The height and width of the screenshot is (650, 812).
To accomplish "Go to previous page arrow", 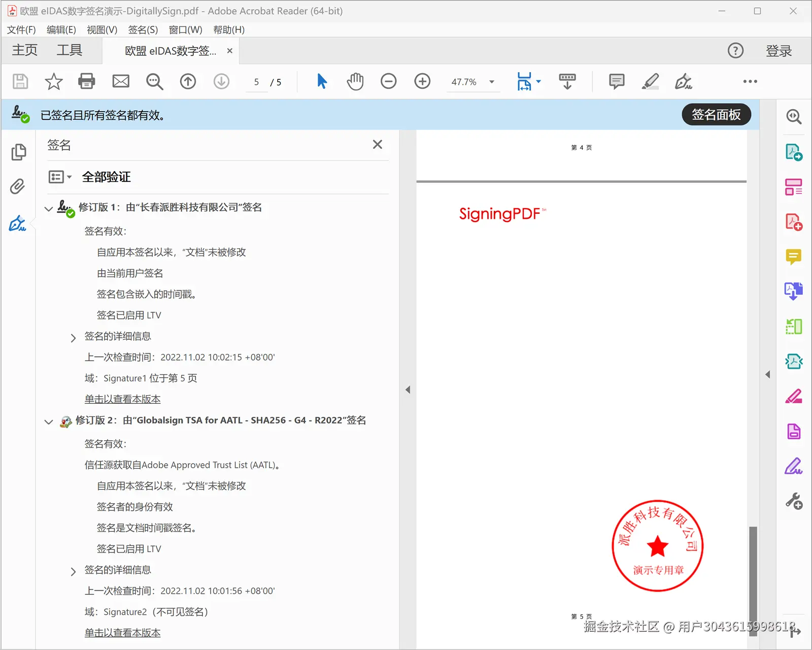I will point(188,81).
